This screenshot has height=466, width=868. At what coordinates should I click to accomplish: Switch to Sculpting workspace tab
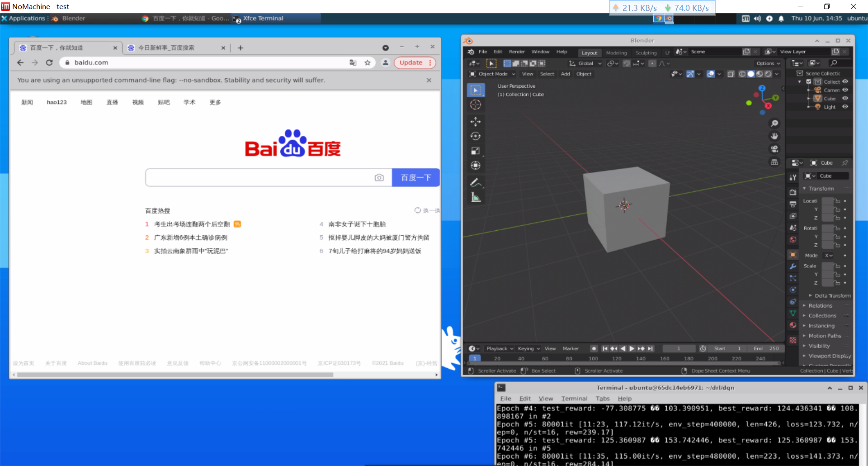646,53
